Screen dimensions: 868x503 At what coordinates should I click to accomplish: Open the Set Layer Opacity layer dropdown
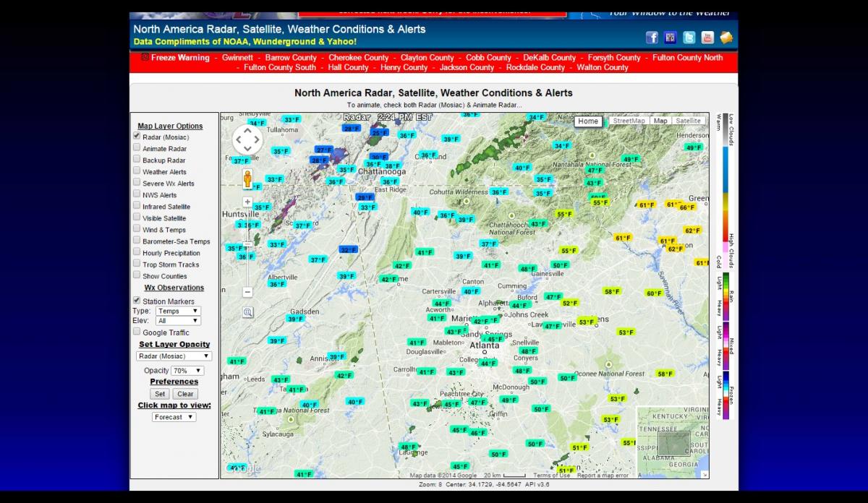point(174,356)
